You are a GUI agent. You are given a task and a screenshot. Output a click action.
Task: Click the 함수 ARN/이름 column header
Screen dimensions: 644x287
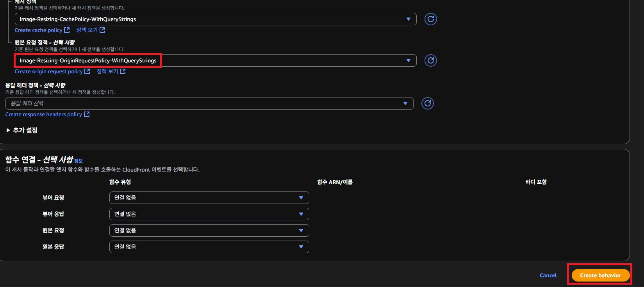[x=335, y=182]
